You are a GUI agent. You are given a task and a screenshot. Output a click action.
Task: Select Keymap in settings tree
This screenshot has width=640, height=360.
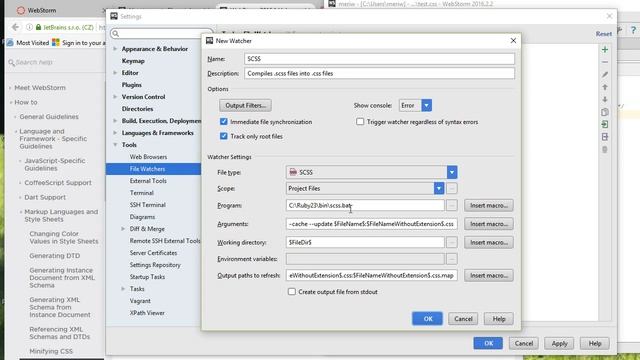pyautogui.click(x=133, y=61)
